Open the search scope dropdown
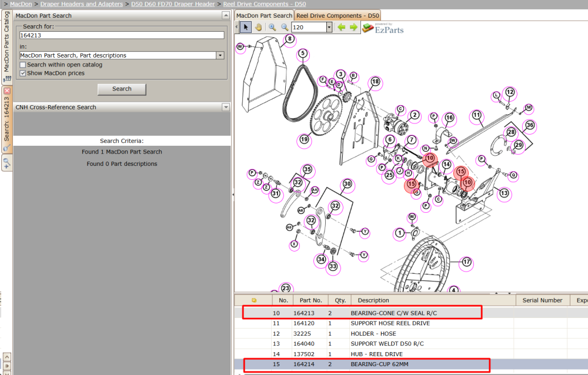Image resolution: width=588 pixels, height=375 pixels. point(220,55)
